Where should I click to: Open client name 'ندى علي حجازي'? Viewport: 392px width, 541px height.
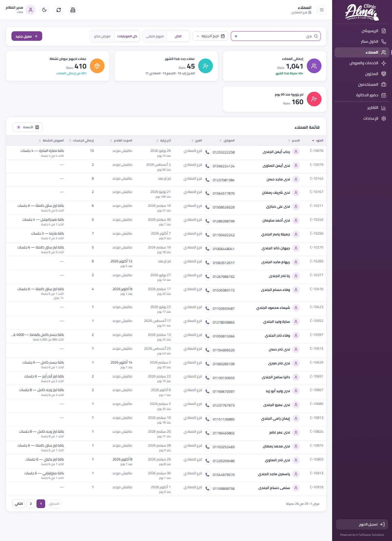278,207
